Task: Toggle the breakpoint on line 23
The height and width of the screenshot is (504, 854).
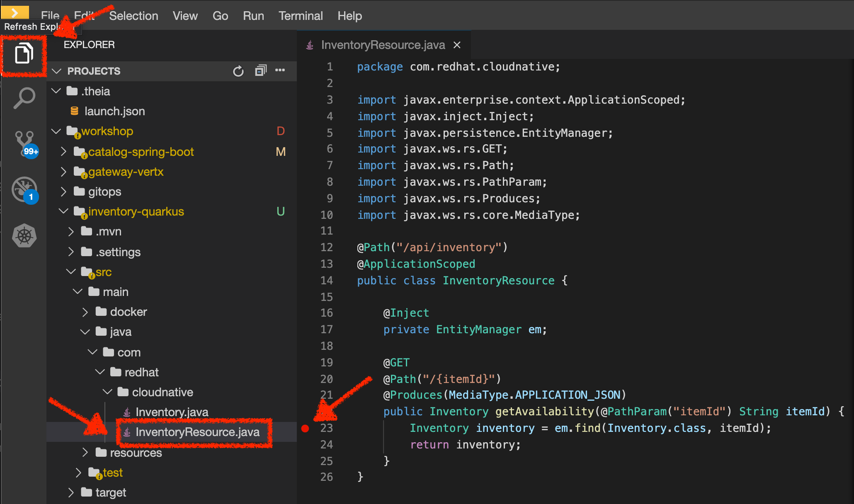Action: 306,429
